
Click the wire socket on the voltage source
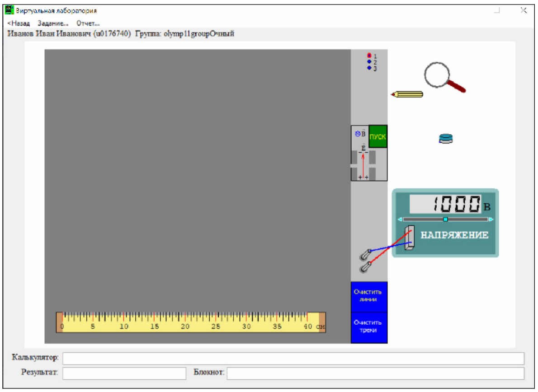point(409,238)
